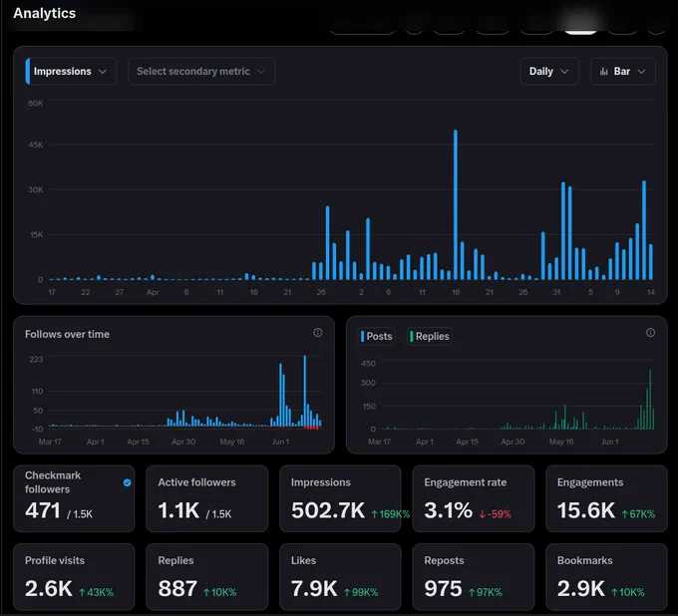
Task: Select the Reposts 975 stat card
Action: [x=474, y=577]
